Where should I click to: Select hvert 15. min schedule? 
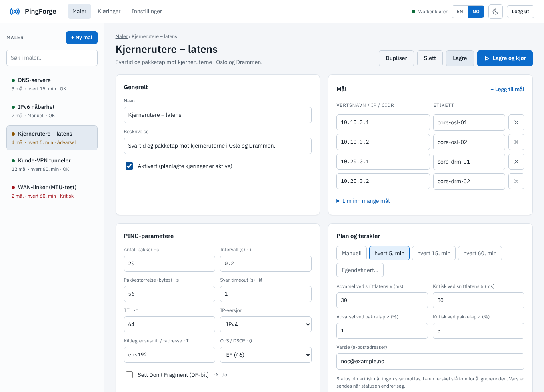click(x=434, y=253)
